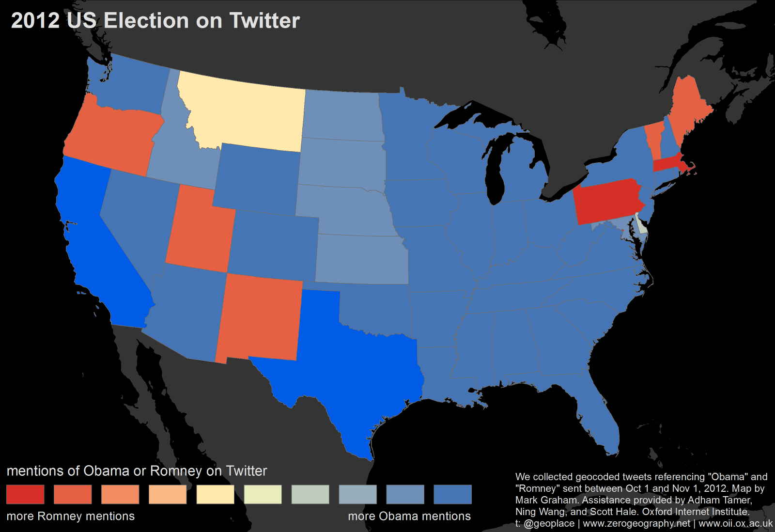Open the www.zerogeography.net link
Image resolution: width=775 pixels, height=532 pixels.
[636, 523]
